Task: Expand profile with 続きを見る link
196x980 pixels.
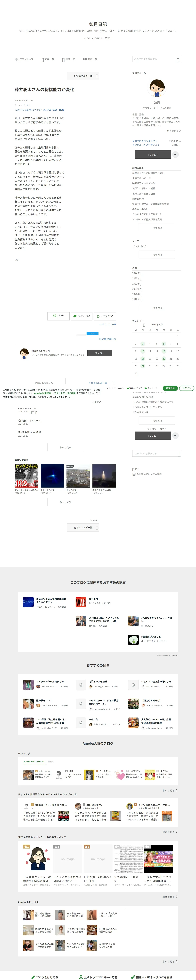Action: pyautogui.click(x=174, y=131)
